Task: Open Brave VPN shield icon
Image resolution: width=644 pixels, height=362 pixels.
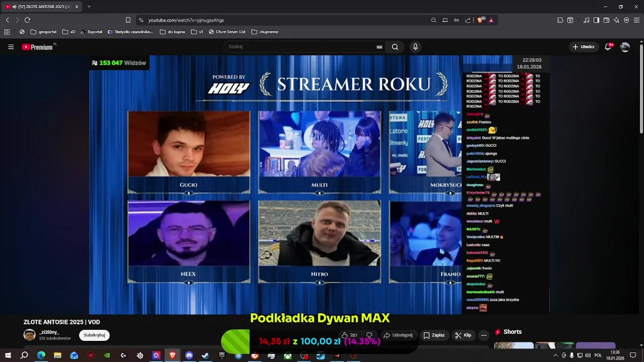Action: tap(626, 20)
